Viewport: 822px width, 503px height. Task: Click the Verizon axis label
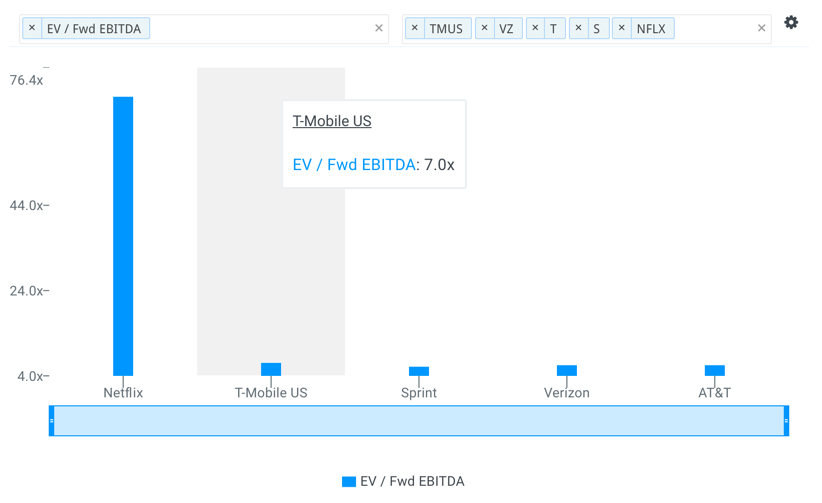pyautogui.click(x=567, y=393)
